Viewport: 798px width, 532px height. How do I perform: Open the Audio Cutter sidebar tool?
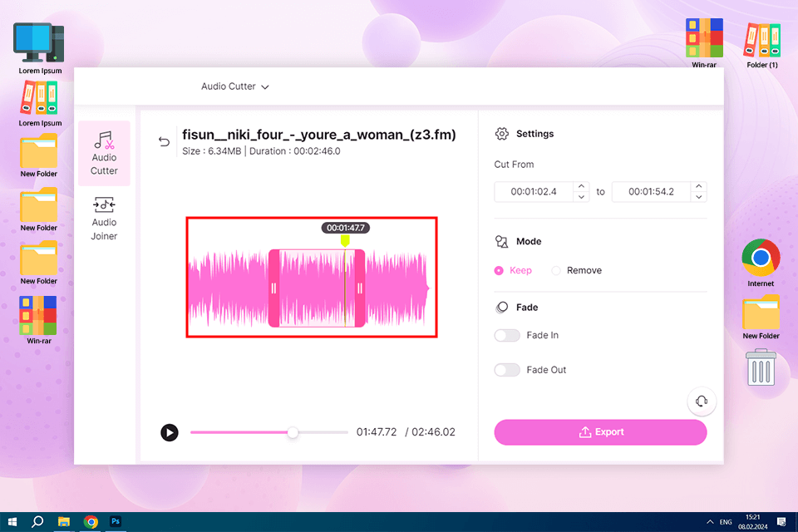(104, 153)
